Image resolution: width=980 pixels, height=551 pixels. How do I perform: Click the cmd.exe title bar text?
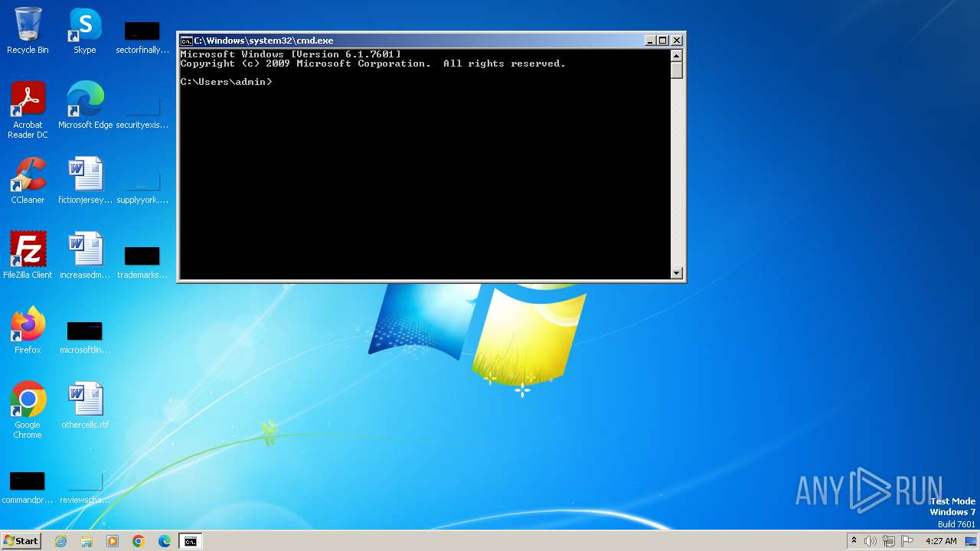click(263, 41)
